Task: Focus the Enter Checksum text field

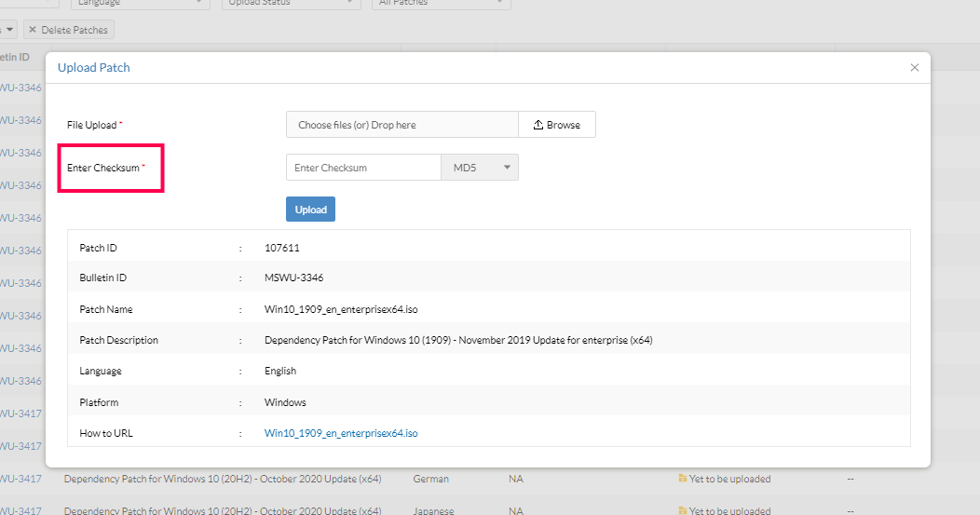Action: (x=363, y=168)
